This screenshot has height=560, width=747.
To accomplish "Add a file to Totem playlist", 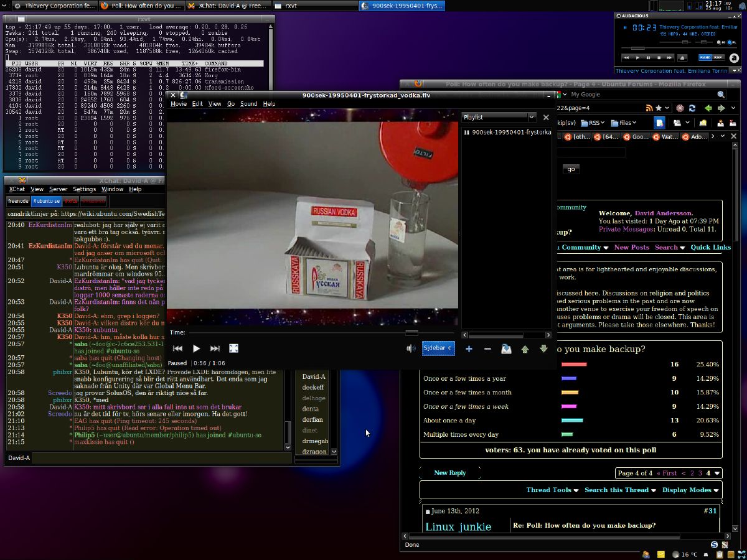I will 469,349.
